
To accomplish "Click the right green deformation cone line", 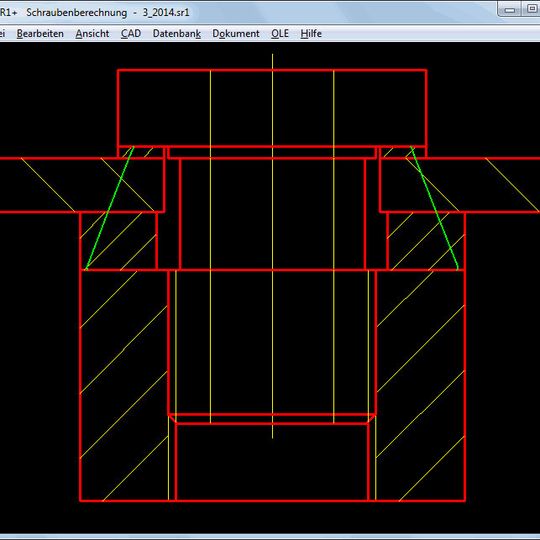I will [435, 208].
